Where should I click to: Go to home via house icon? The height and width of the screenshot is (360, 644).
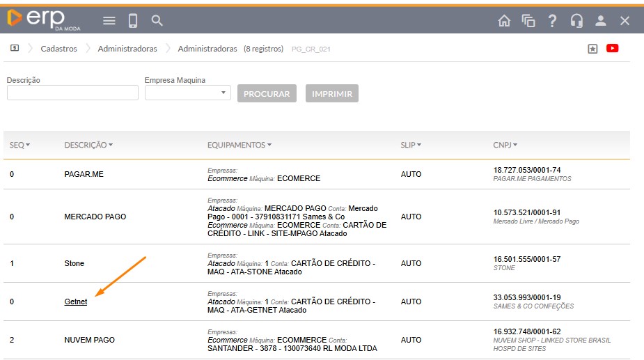[504, 21]
